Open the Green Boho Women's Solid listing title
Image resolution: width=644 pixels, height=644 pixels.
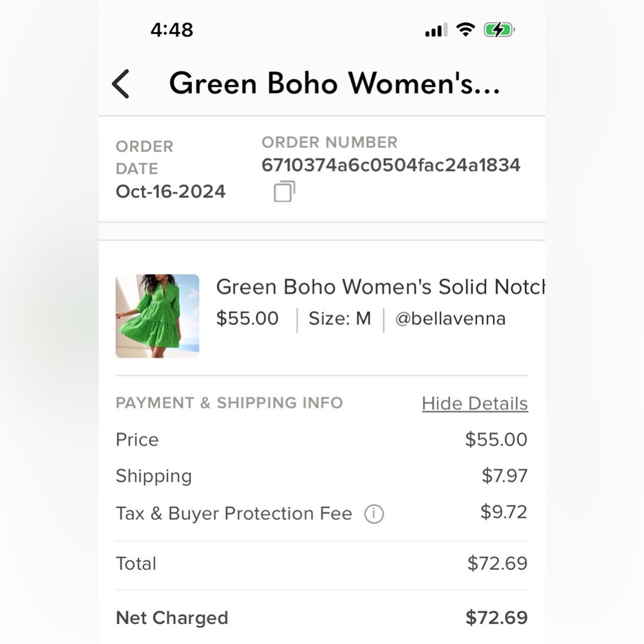[381, 287]
